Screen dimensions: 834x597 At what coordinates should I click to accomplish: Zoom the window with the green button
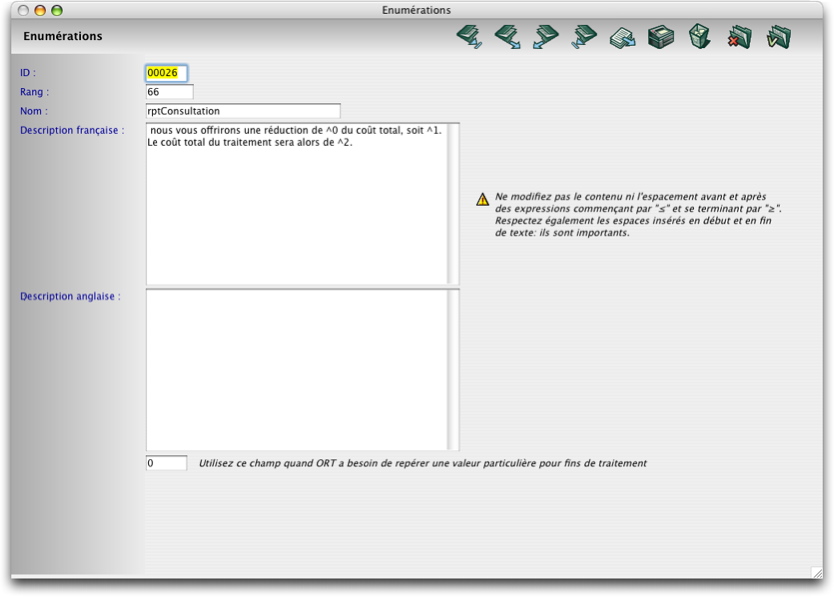point(57,10)
